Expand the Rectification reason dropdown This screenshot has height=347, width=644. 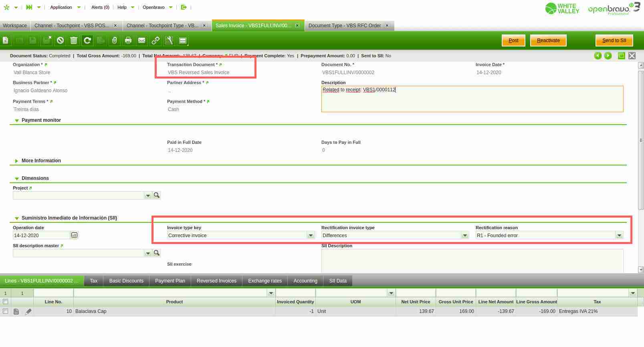click(x=619, y=236)
